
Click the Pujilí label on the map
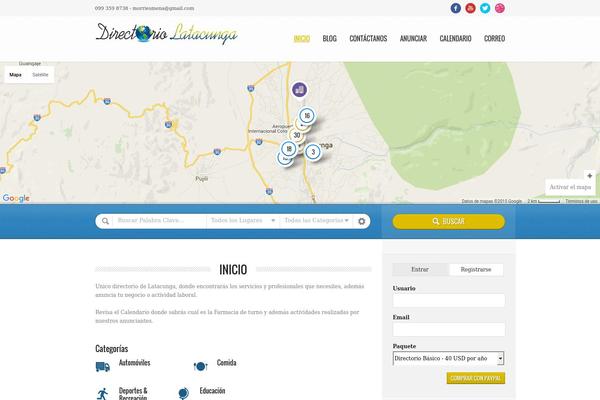click(x=202, y=178)
